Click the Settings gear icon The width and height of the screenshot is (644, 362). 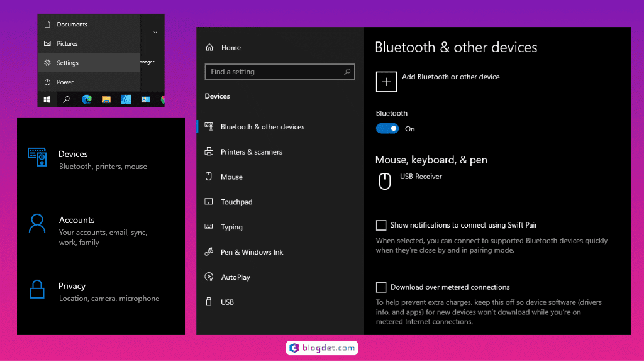click(47, 63)
